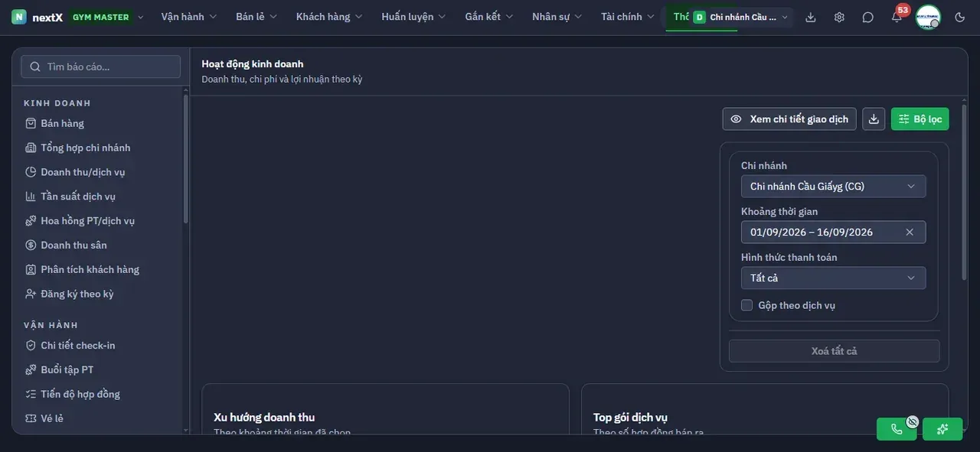Open the Khách hàng menu

329,17
